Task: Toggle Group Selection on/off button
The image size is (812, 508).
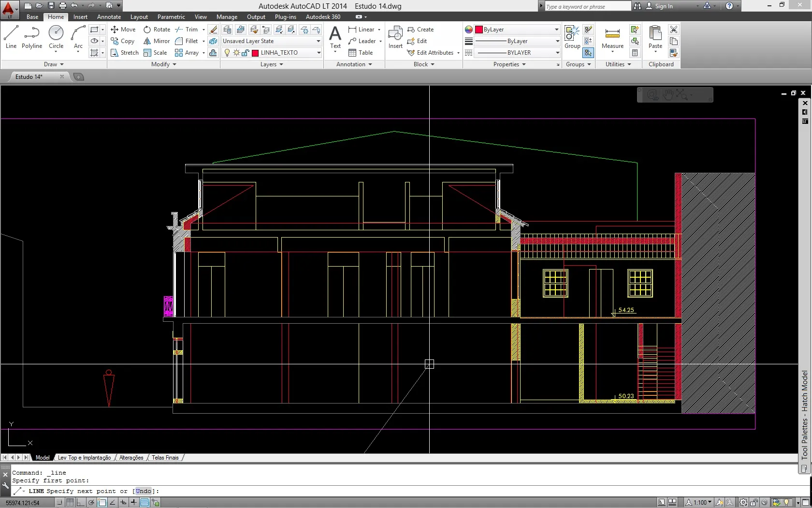Action: (x=588, y=53)
